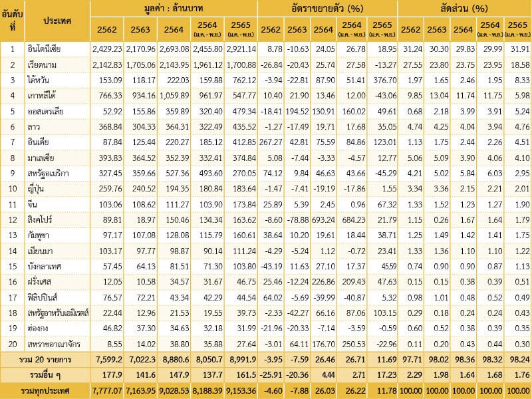
Task: Click Australia's growth rate "194.52"
Action: click(x=297, y=111)
